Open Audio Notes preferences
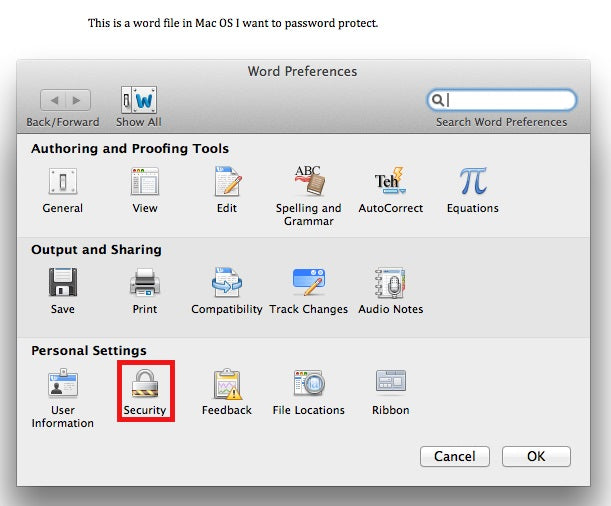The image size is (611, 506). coord(390,284)
